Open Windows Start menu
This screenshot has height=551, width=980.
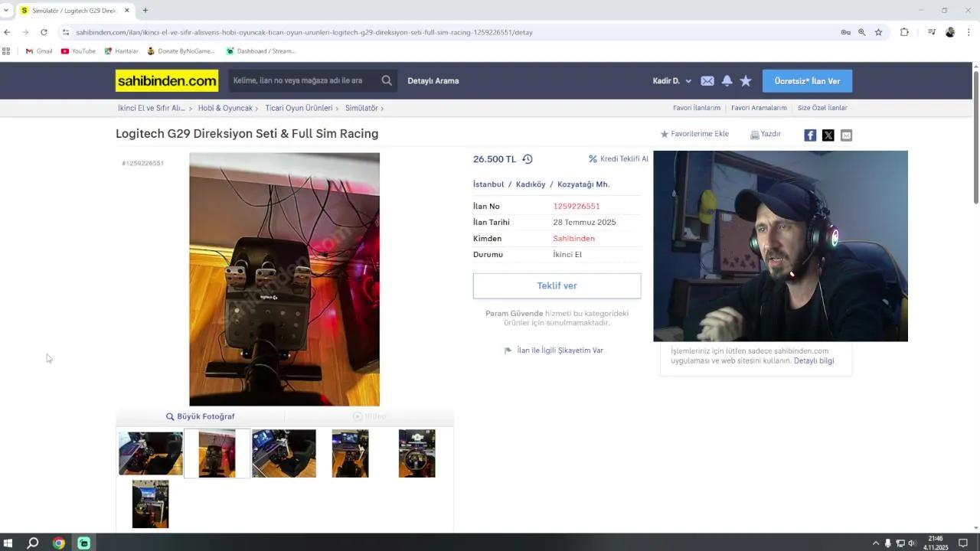pos(8,543)
